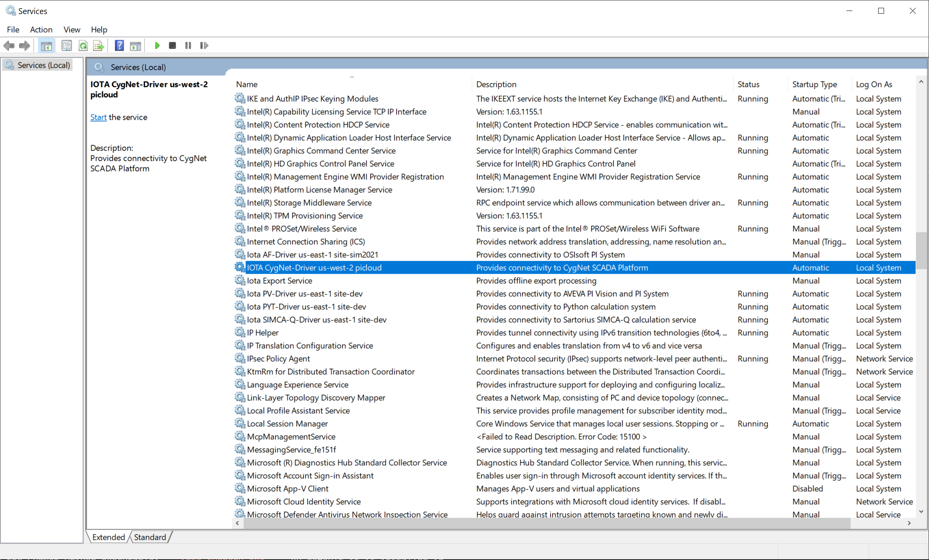
Task: Select the IP Helper service
Action: coord(574,333)
